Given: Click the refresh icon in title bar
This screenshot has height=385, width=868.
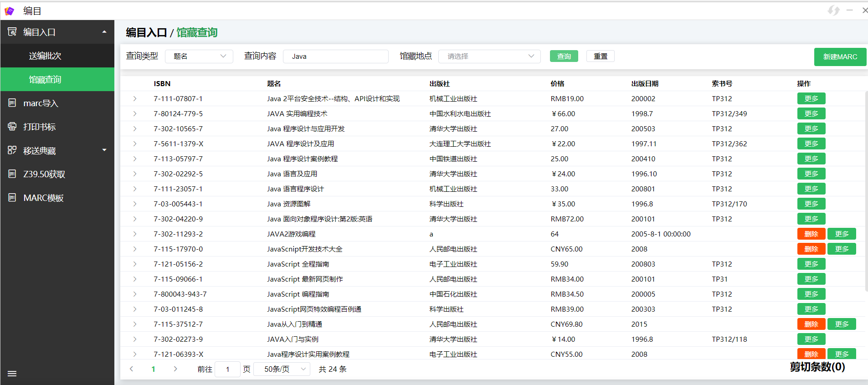Looking at the screenshot, I should coord(833,10).
